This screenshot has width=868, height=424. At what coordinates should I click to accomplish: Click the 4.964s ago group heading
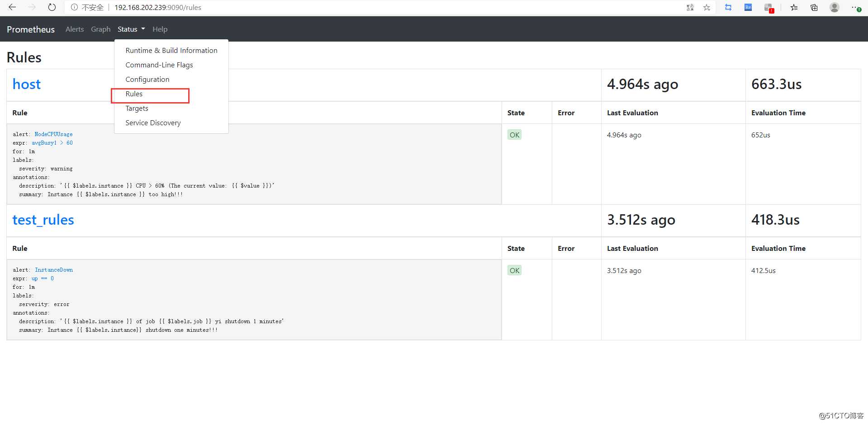pos(642,84)
